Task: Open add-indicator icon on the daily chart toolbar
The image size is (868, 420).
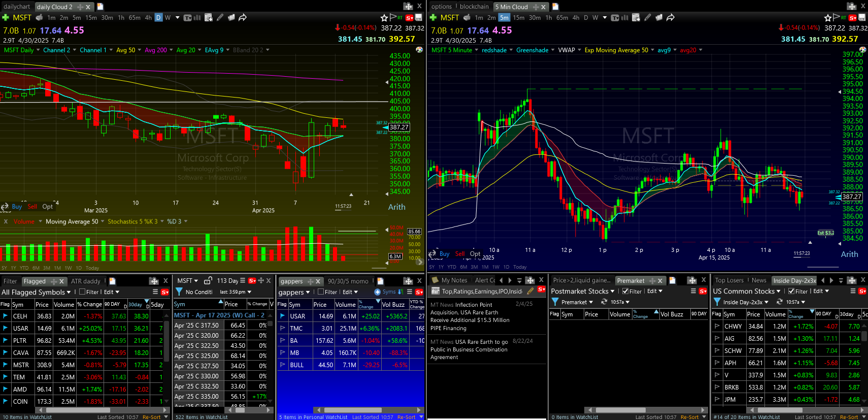Action: click(x=208, y=18)
